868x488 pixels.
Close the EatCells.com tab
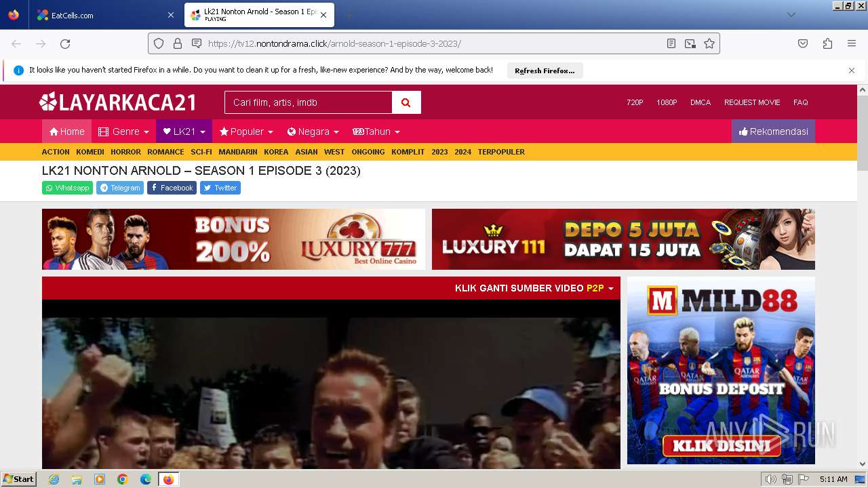coord(170,15)
